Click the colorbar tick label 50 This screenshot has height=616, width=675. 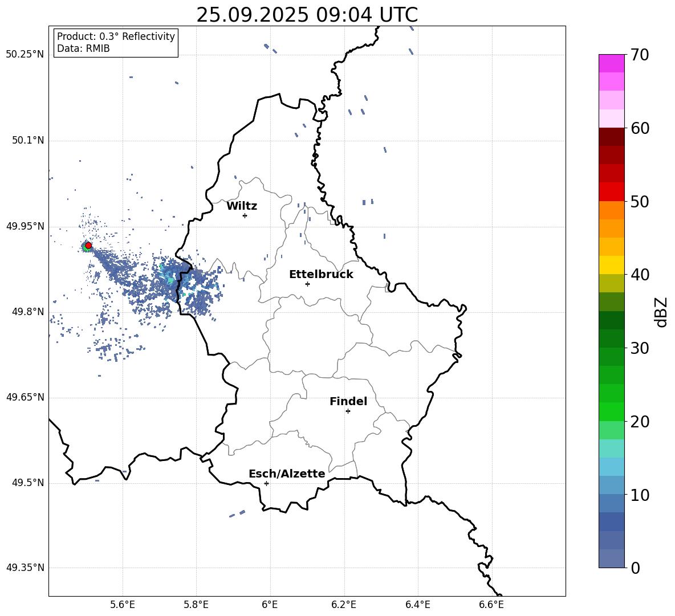click(640, 201)
